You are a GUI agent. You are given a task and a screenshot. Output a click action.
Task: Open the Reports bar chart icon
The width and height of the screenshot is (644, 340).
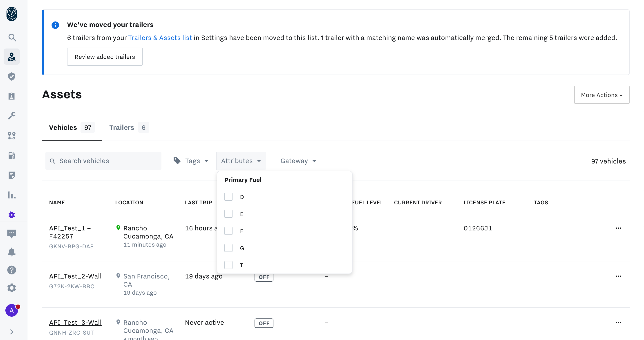pos(12,195)
